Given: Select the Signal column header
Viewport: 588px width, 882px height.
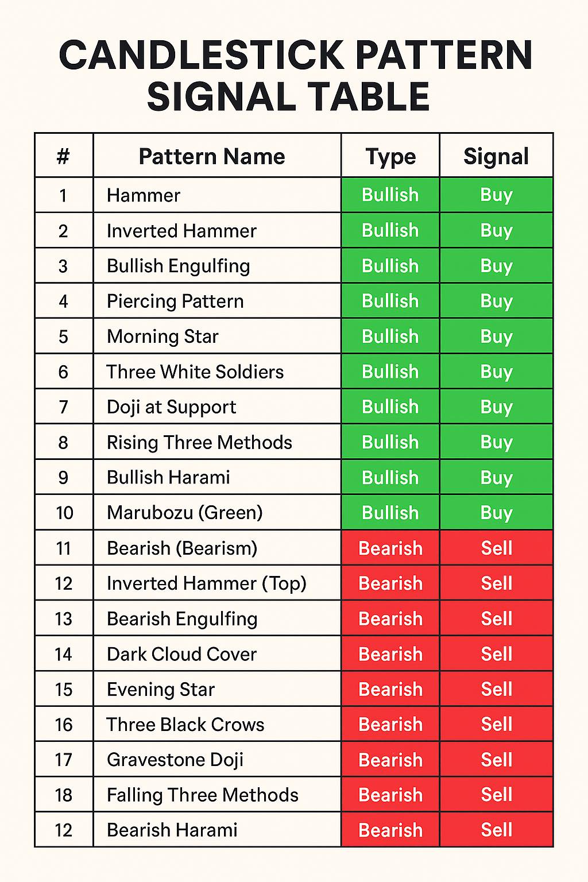Looking at the screenshot, I should [x=496, y=156].
